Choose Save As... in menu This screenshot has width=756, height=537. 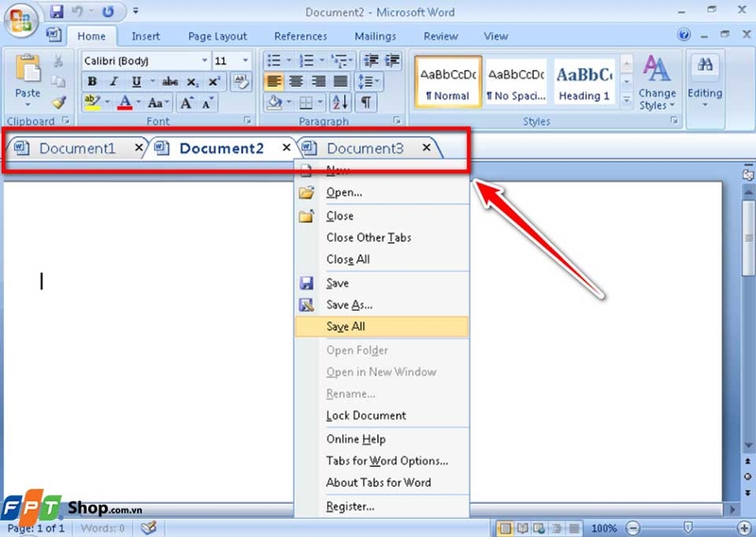click(382, 305)
